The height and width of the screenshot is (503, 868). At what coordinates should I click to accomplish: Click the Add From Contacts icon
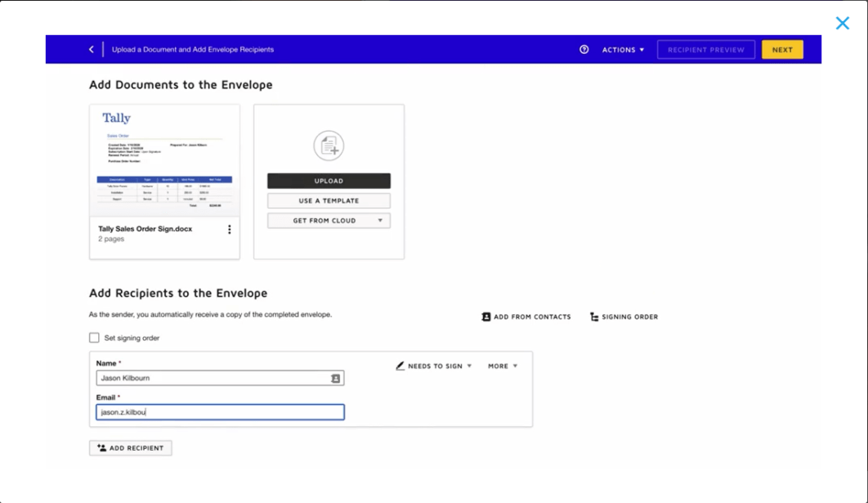[x=485, y=317]
